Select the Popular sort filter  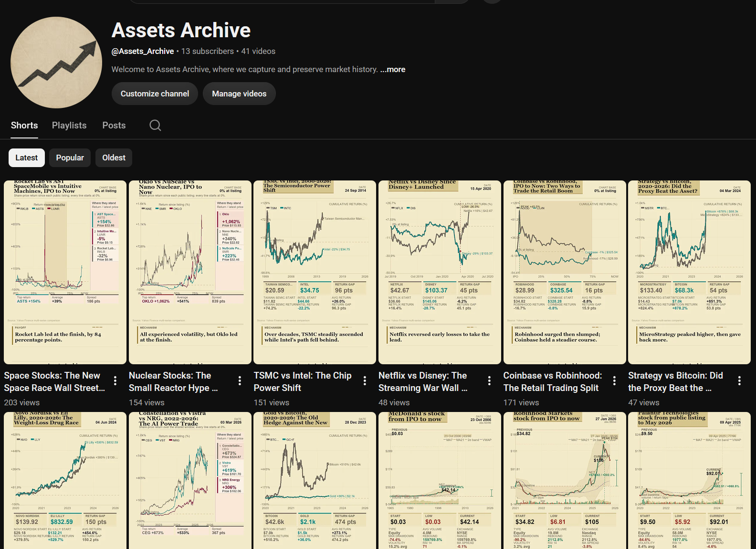(70, 158)
